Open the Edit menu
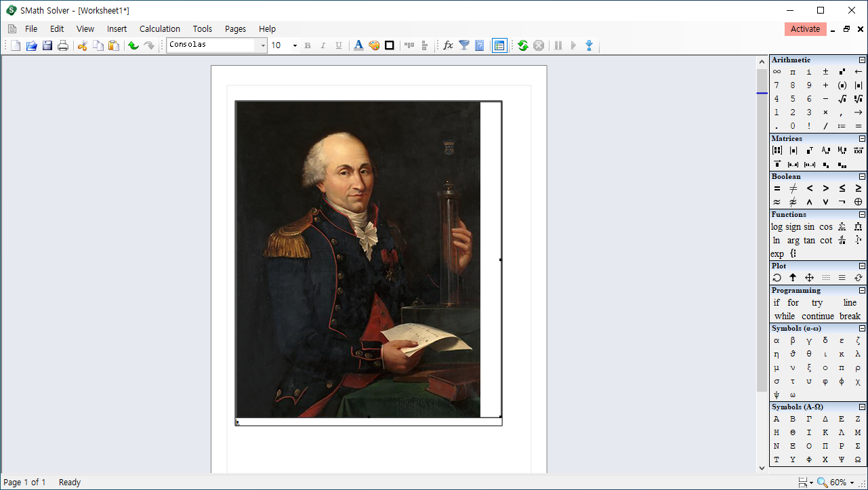Screen dimensions: 868x490 pyautogui.click(x=57, y=29)
